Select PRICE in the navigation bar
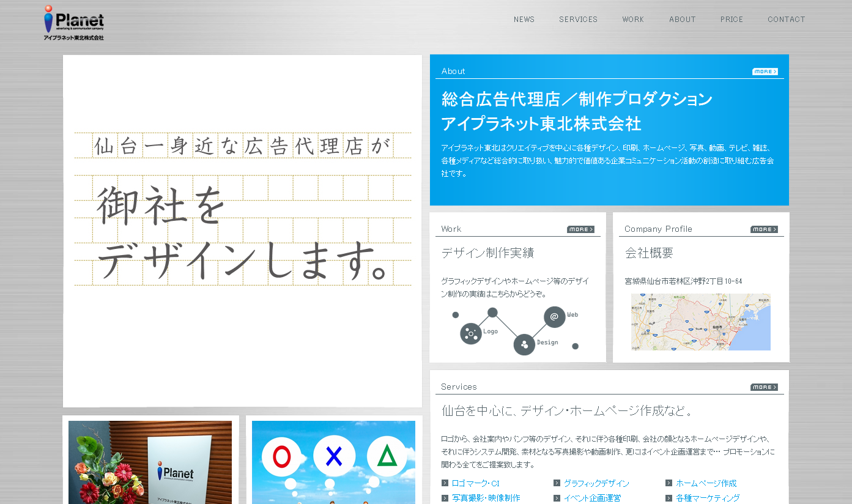 click(x=732, y=19)
